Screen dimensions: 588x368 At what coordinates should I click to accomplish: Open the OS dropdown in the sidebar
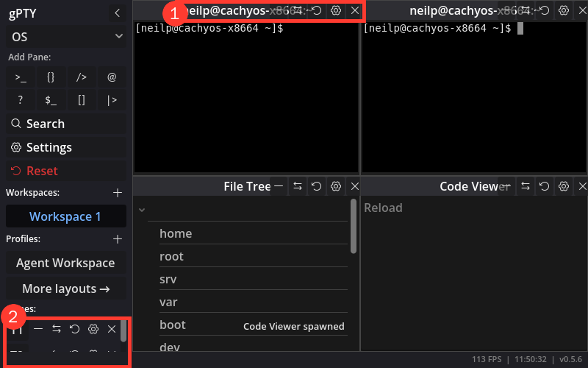[66, 37]
